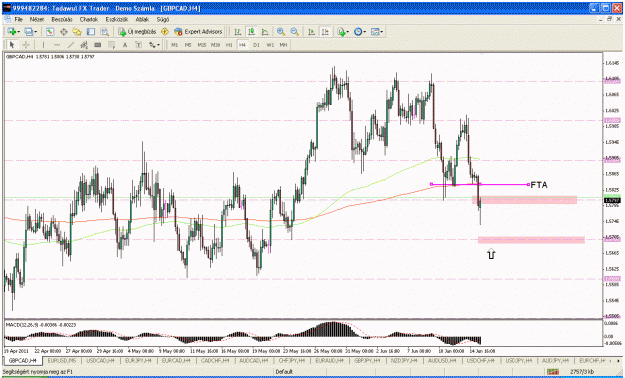This screenshot has width=625, height=378.
Task: Select the Crosshair tool
Action: [26, 45]
